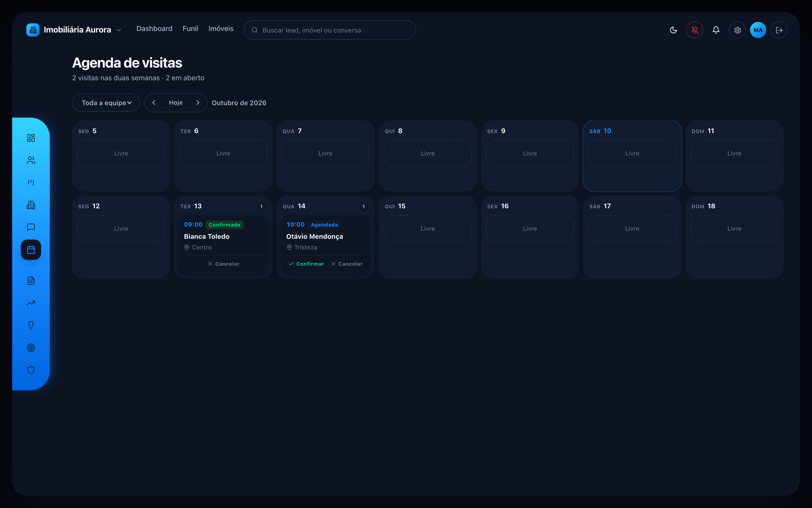Open the Dashboard nav item

(154, 28)
